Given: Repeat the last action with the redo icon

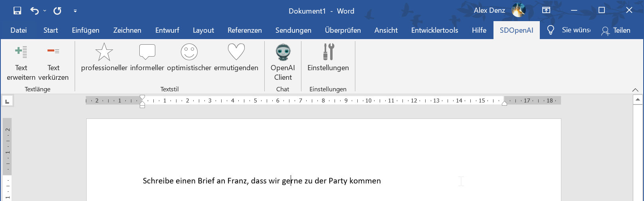Looking at the screenshot, I should [57, 11].
